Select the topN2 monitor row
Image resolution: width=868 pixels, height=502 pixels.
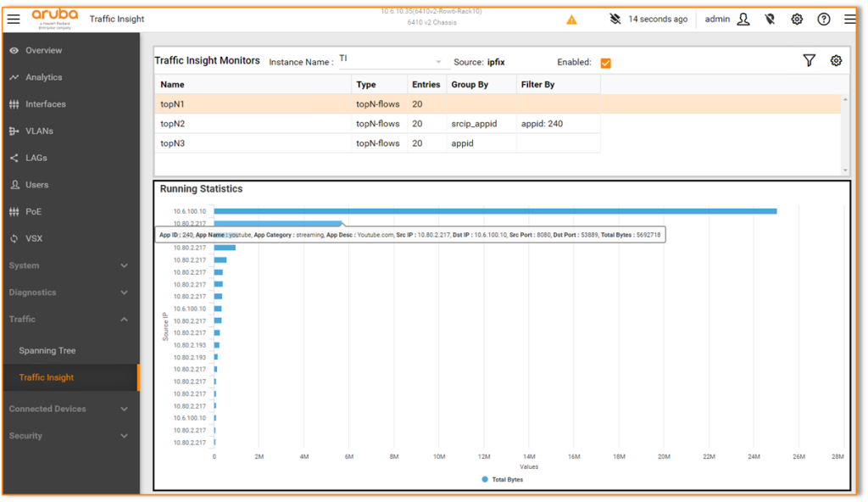point(377,124)
